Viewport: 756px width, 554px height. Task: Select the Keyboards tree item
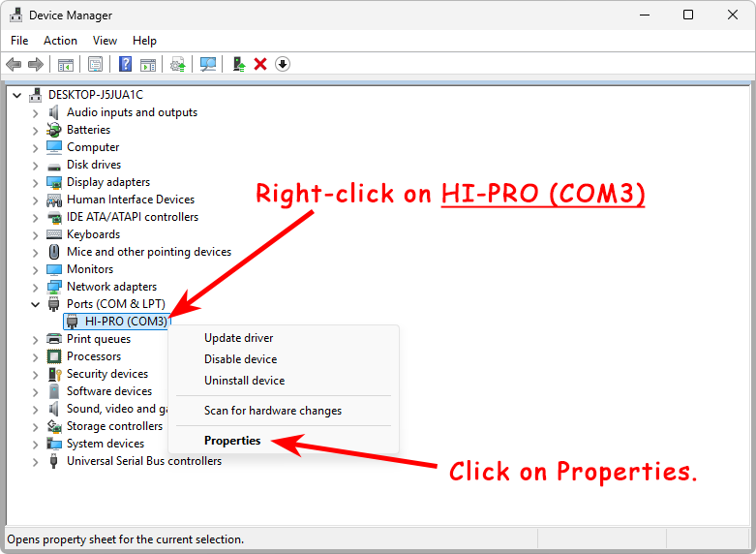pos(93,234)
